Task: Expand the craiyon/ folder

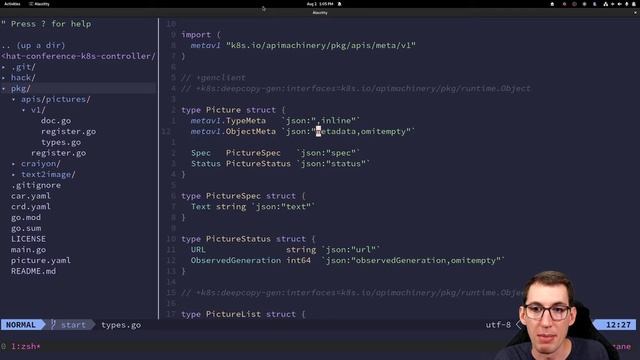Action: 41,164
